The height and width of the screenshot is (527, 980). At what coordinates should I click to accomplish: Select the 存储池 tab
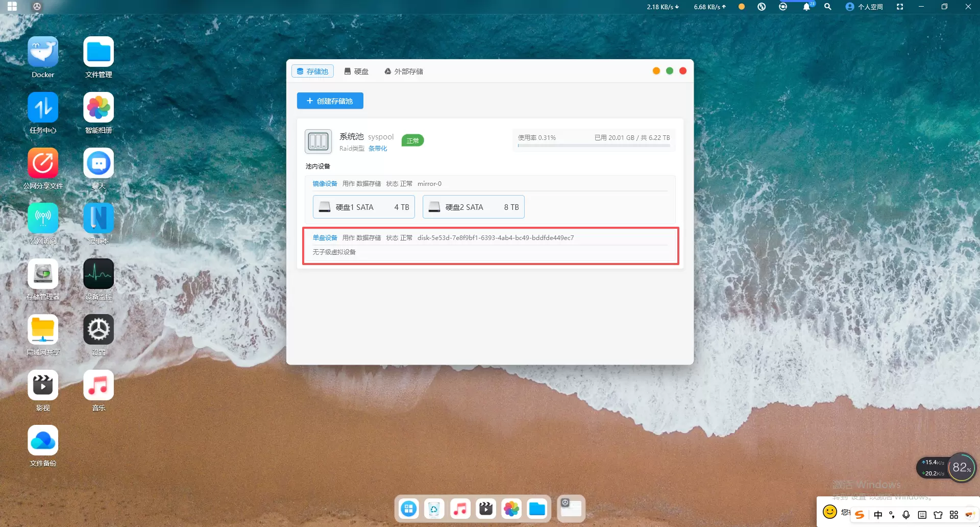point(312,71)
